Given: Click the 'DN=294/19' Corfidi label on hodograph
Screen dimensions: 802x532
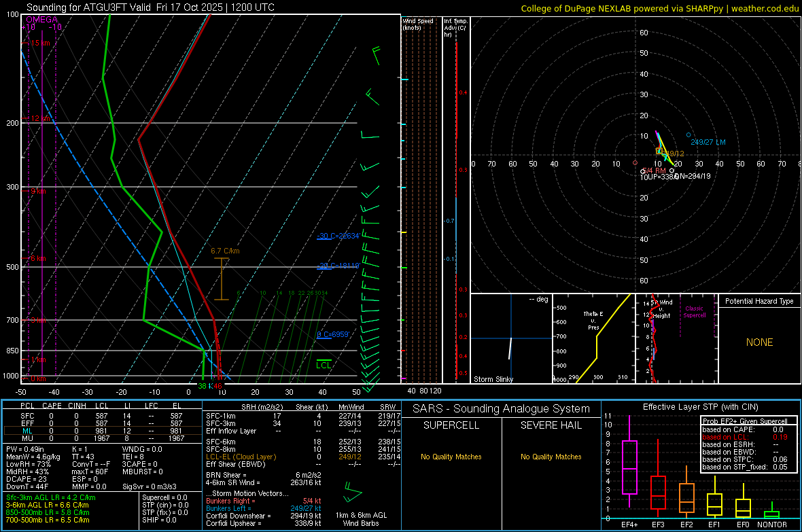Looking at the screenshot, I should pyautogui.click(x=691, y=176).
